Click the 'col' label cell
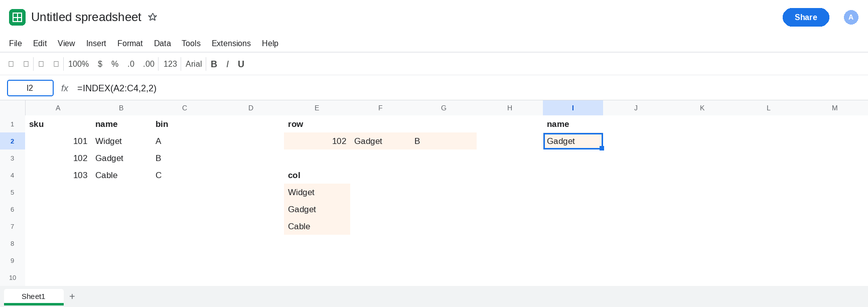This screenshot has height=307, width=868. point(317,175)
